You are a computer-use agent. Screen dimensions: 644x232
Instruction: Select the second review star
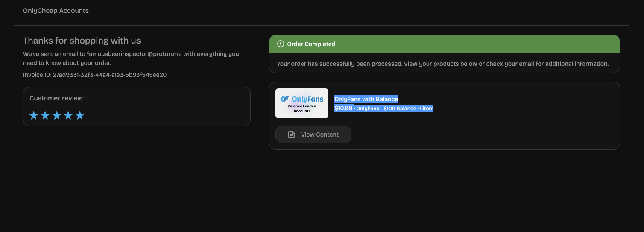(x=45, y=115)
